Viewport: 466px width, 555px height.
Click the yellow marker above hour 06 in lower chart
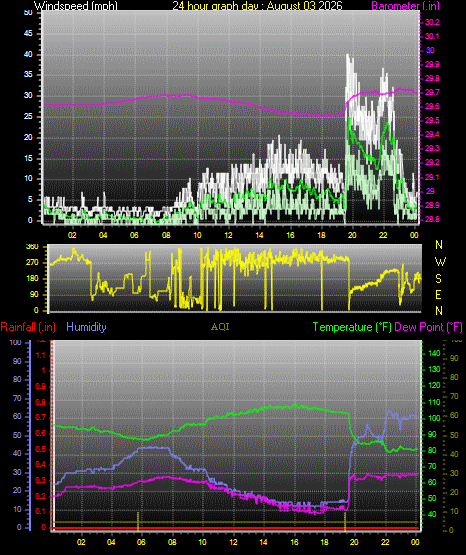(x=138, y=521)
